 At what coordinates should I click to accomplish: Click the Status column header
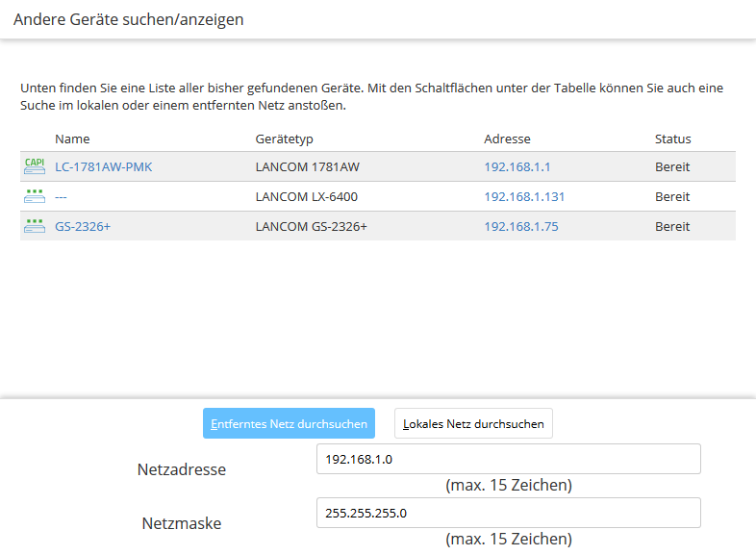click(x=672, y=139)
